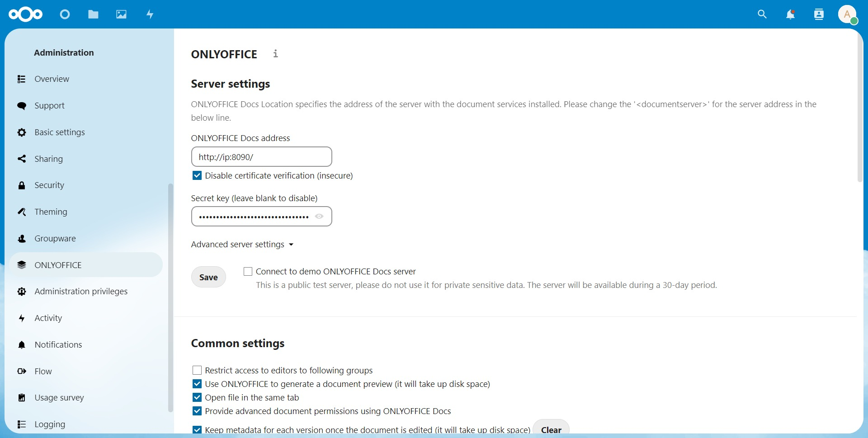
Task: Click the sidebar vertical scrollbar
Action: (x=170, y=298)
